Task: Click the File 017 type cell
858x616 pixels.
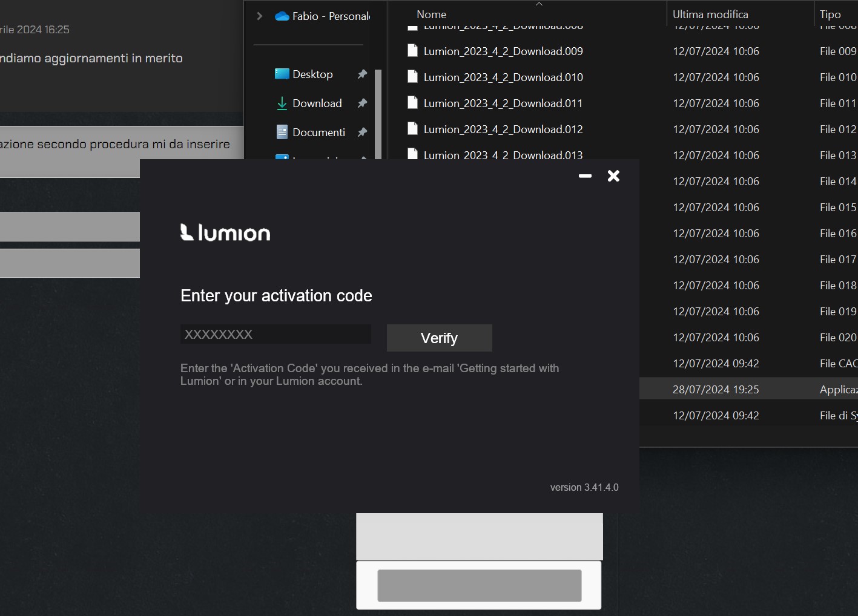Action: pyautogui.click(x=838, y=260)
